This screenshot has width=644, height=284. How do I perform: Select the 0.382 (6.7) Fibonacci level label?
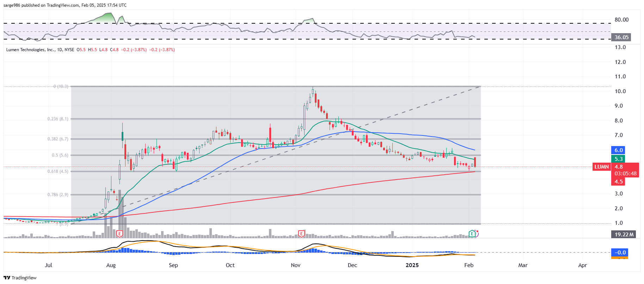click(x=58, y=139)
